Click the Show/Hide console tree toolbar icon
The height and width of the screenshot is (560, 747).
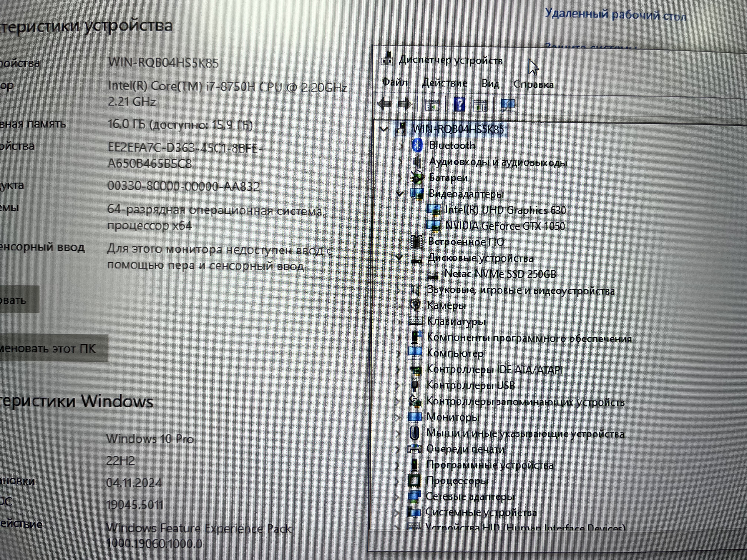pos(432,105)
